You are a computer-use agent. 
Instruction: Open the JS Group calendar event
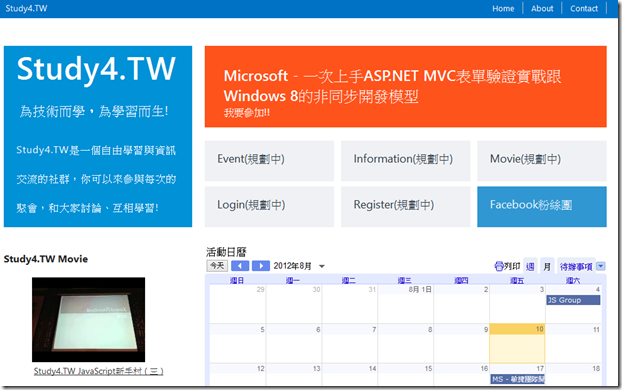coord(573,300)
